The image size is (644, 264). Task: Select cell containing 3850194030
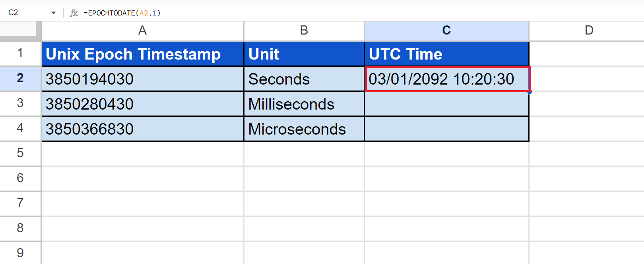142,79
